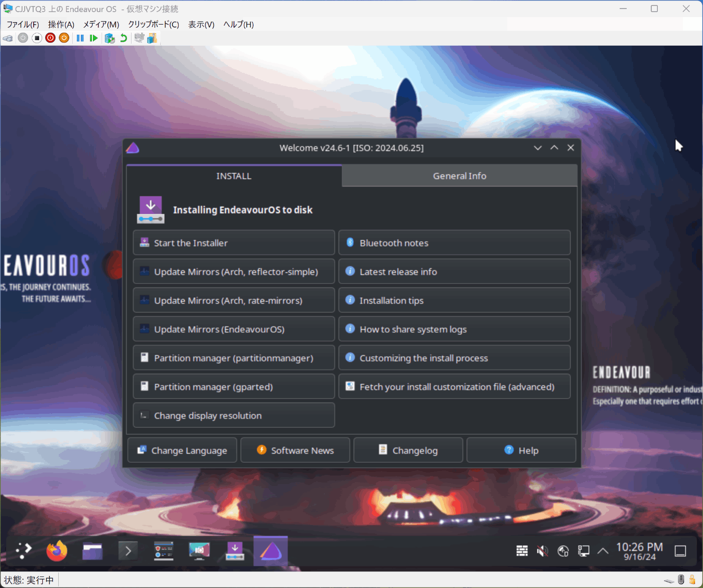Create a checkpoint via toolbar icon
Viewport: 703px width, 588px height.
coord(109,38)
